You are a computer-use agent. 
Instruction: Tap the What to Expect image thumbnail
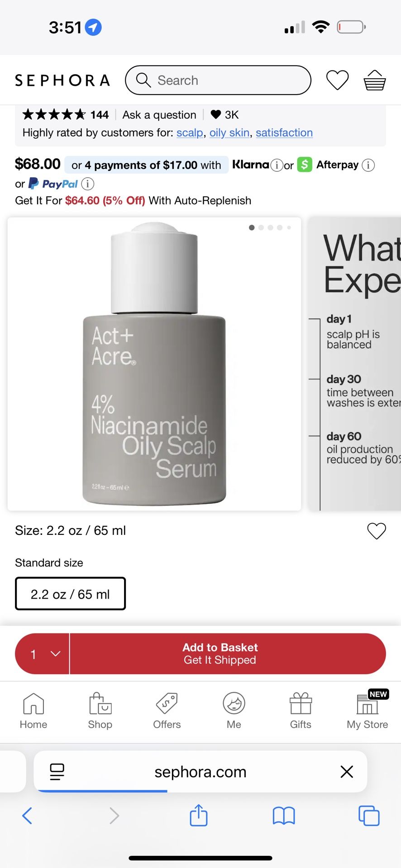[x=354, y=364]
